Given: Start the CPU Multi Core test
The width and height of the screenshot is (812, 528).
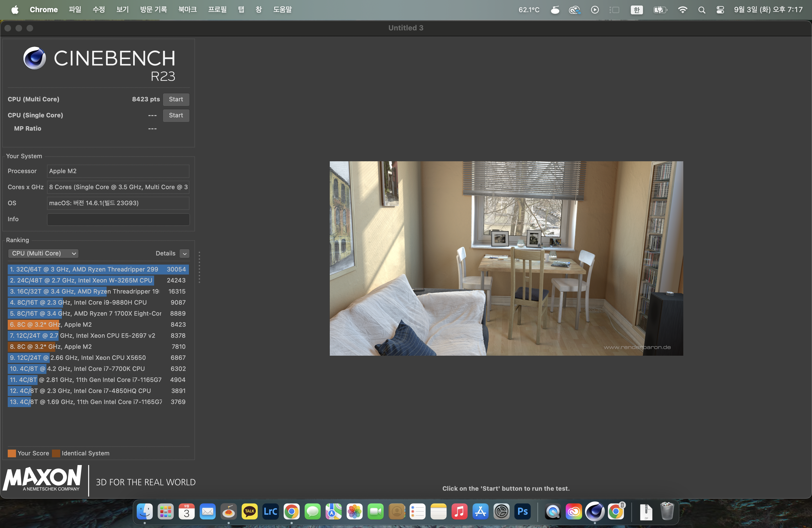Looking at the screenshot, I should [x=176, y=99].
